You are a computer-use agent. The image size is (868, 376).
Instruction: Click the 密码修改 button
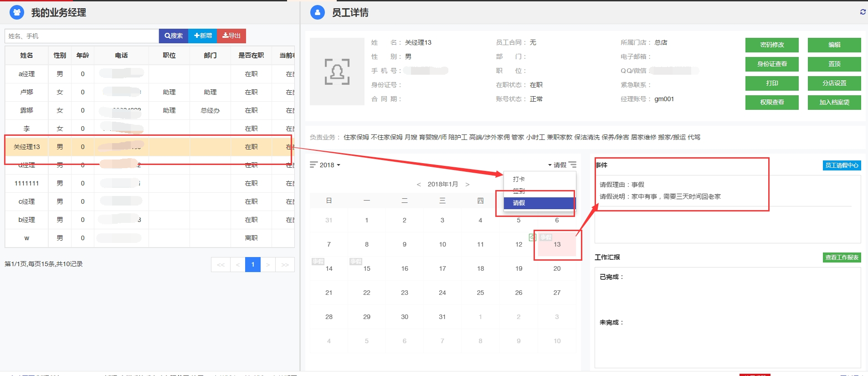pyautogui.click(x=772, y=45)
